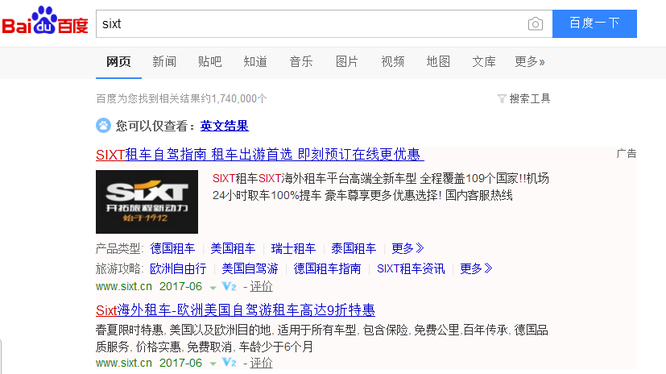Image resolution: width=666 pixels, height=374 pixels.
Task: Open camera image search icon
Action: click(x=535, y=24)
